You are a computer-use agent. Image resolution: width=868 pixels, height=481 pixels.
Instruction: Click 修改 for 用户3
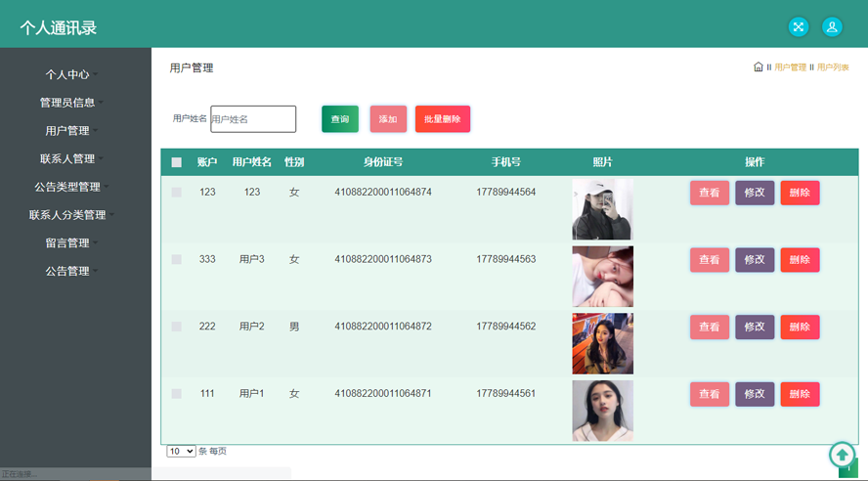coord(755,260)
